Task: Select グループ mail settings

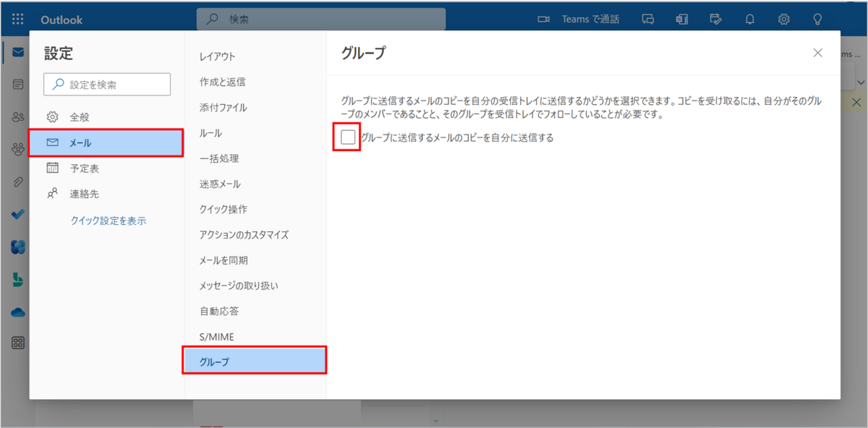Action: pyautogui.click(x=255, y=361)
